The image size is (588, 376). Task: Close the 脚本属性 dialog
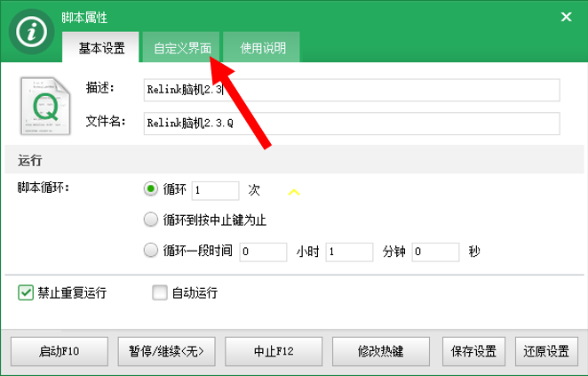566,16
